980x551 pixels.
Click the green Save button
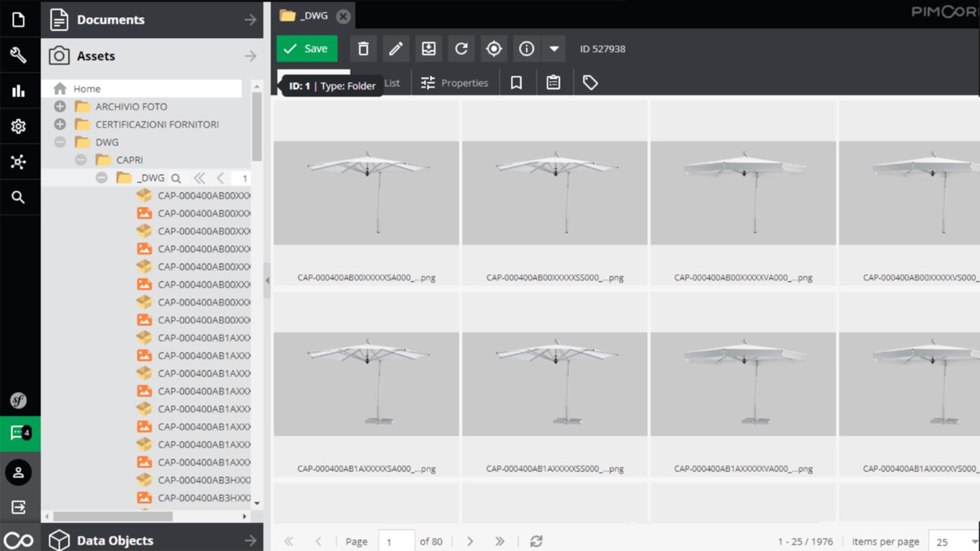click(307, 49)
